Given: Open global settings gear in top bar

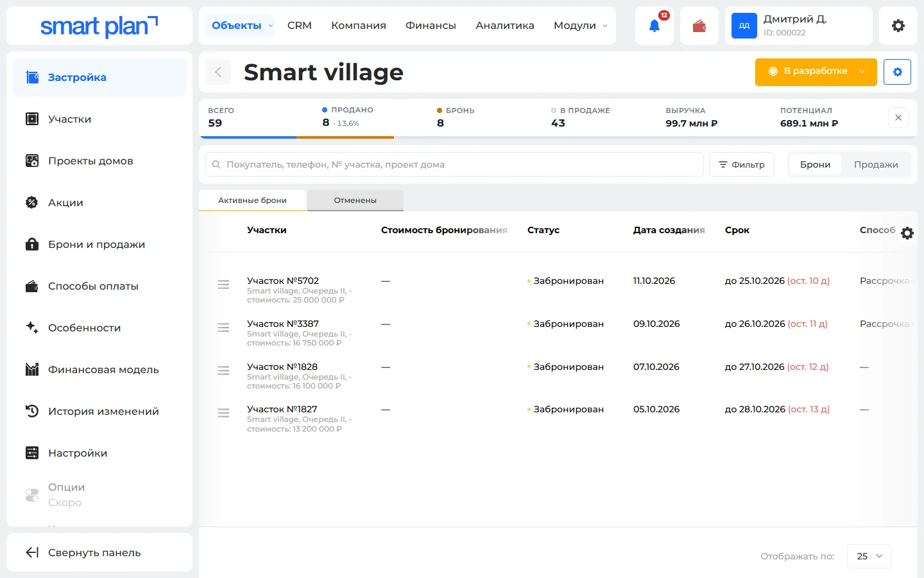Looking at the screenshot, I should (898, 26).
